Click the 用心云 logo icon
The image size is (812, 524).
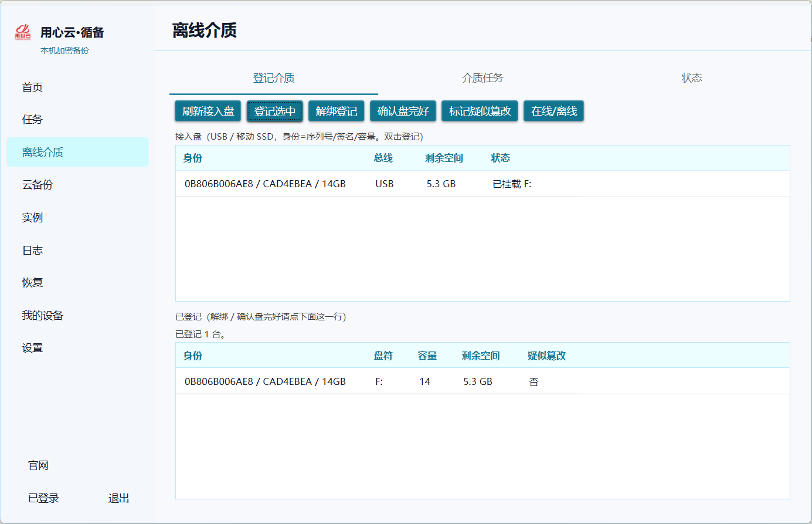23,32
